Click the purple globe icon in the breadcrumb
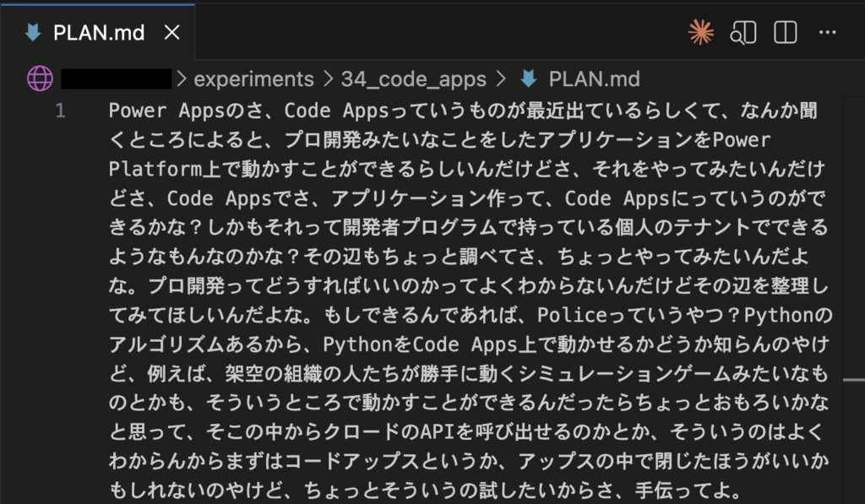The width and height of the screenshot is (865, 504). tap(40, 79)
